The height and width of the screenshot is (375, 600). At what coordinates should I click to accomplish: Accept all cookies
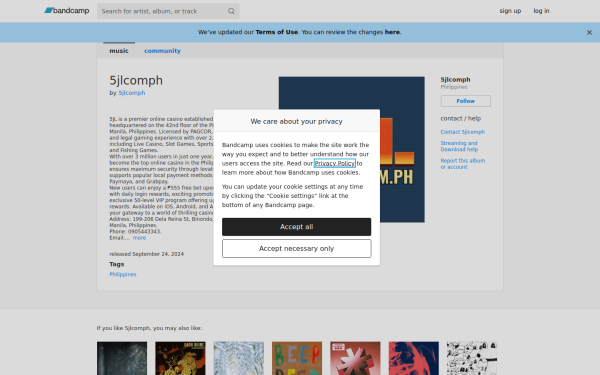(297, 227)
